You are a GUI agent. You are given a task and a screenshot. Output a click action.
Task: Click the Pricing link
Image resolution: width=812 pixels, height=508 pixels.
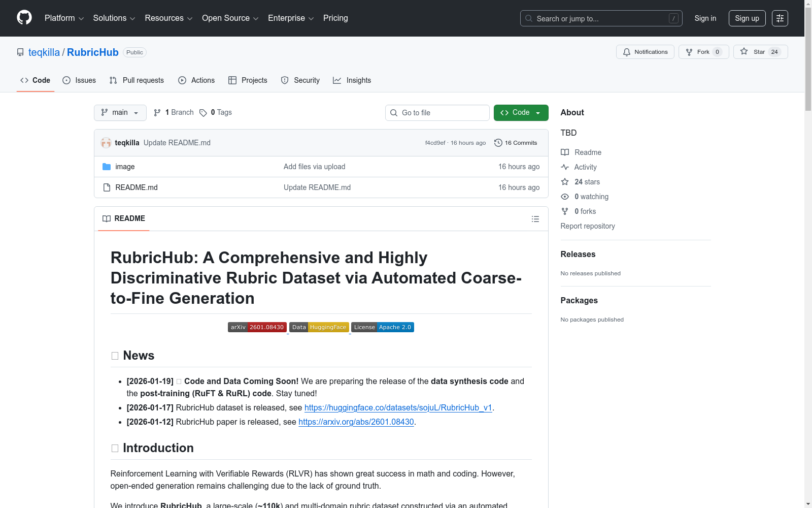click(x=335, y=18)
